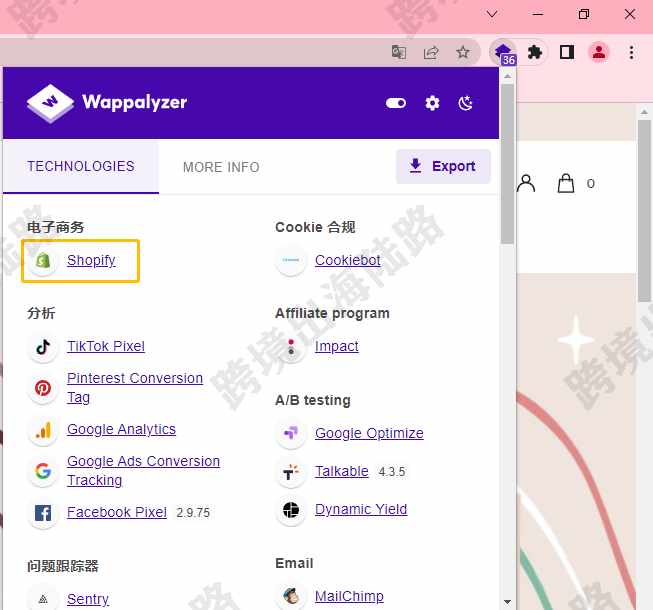
Task: Open the account user icon on webpage
Action: pos(526,183)
